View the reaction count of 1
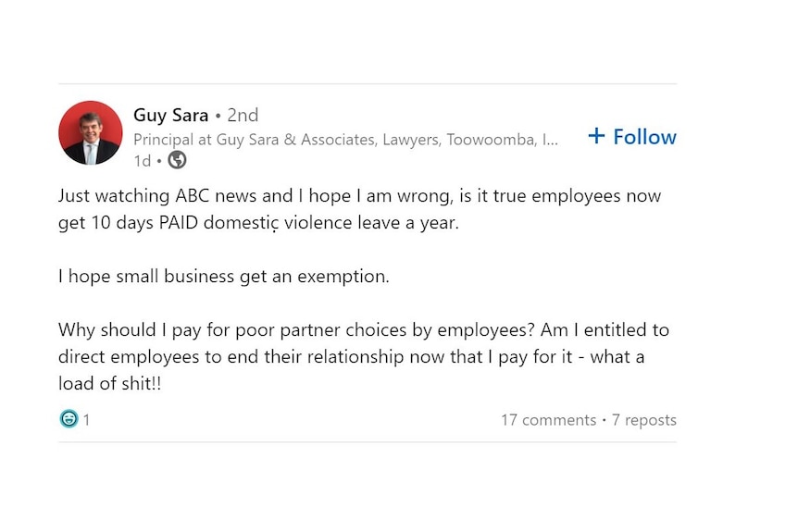The width and height of the screenshot is (798, 532). point(86,420)
